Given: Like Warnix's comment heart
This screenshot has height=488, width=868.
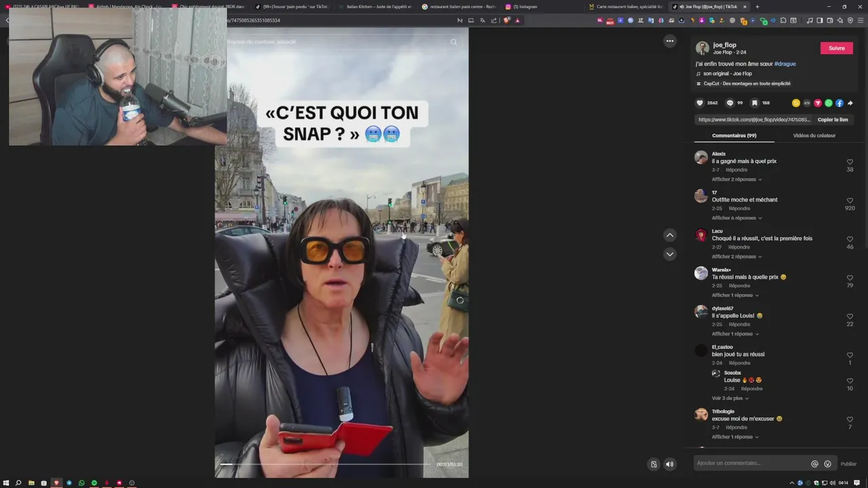Looking at the screenshot, I should pyautogui.click(x=850, y=278).
